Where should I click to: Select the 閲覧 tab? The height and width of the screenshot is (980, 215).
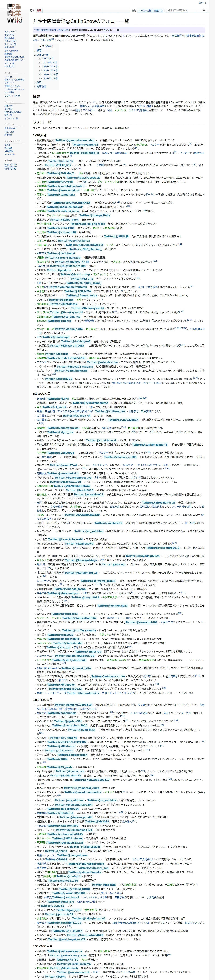click(134, 11)
